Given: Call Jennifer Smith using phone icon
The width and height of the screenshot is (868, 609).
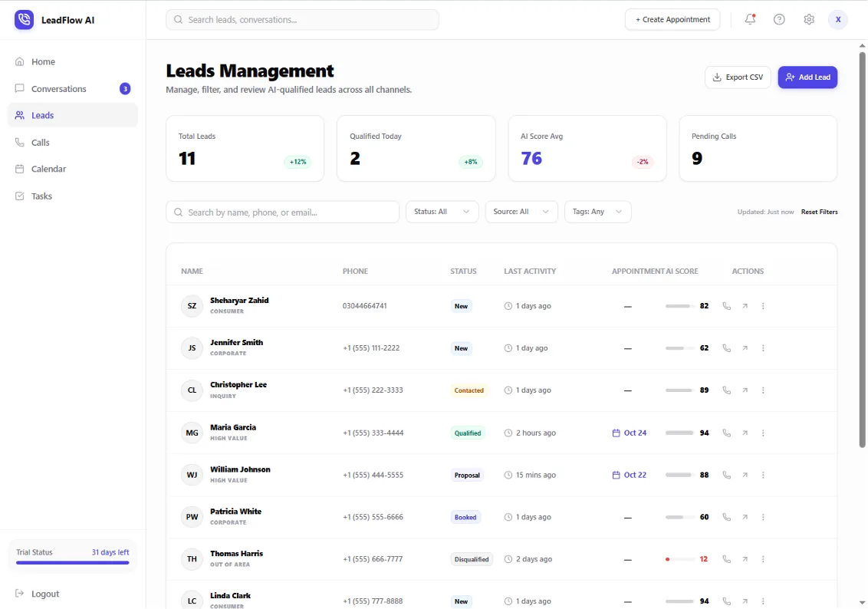Looking at the screenshot, I should [x=727, y=348].
